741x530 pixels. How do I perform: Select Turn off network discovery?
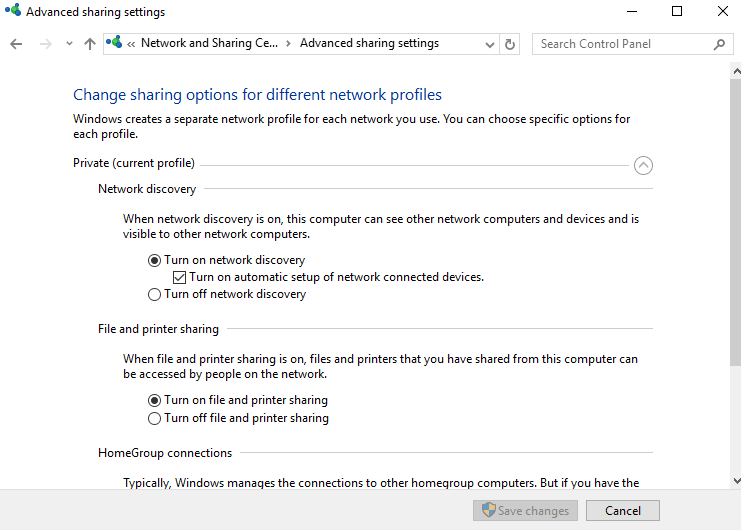point(154,294)
